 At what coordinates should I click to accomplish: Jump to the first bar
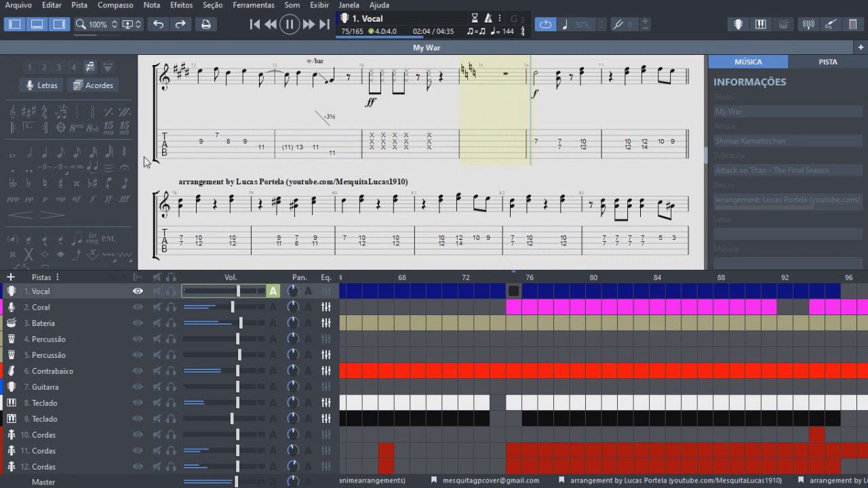click(255, 24)
